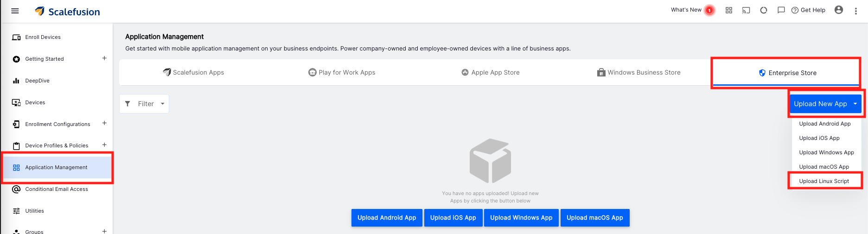This screenshot has width=868, height=234.
Task: Choose Upload Windows App from dropdown menu
Action: pos(826,152)
